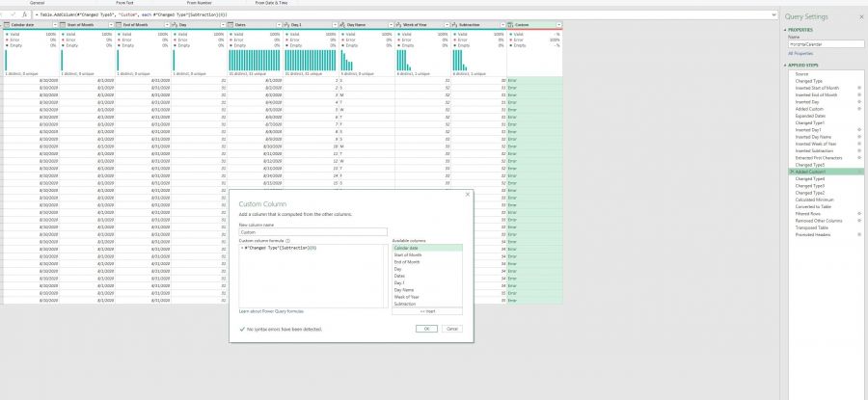Click the formula bar checkmark to commit
The height and width of the screenshot is (400, 868).
tap(14, 14)
